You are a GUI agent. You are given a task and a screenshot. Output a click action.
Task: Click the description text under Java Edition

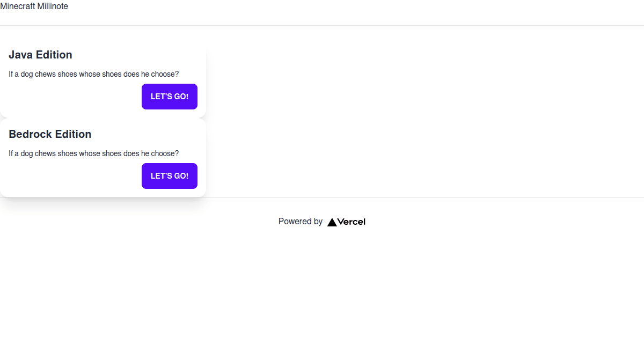93,74
